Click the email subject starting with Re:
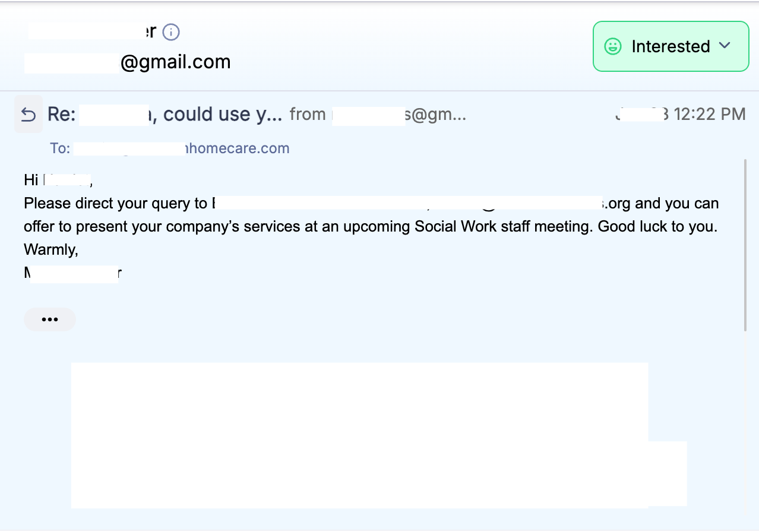This screenshot has height=532, width=759. [165, 114]
